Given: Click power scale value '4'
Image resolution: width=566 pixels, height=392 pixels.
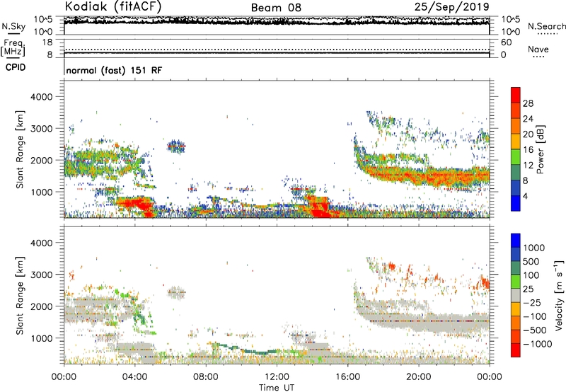Looking at the screenshot, I should point(526,196).
